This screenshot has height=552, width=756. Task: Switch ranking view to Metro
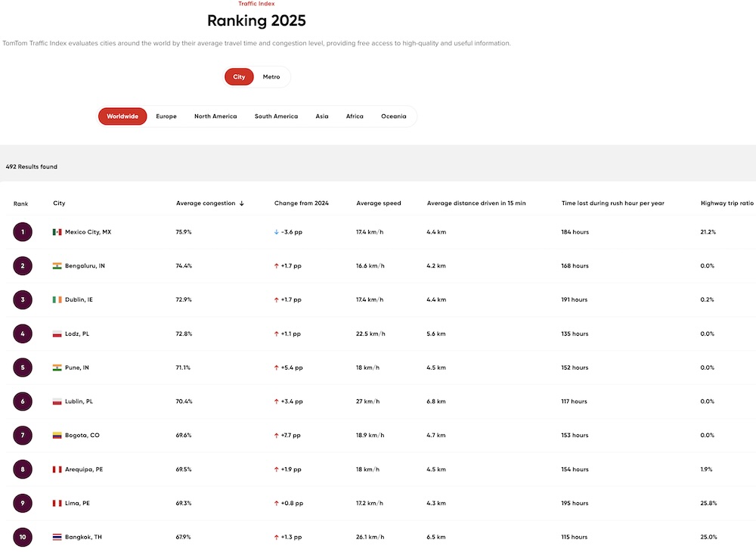click(271, 77)
